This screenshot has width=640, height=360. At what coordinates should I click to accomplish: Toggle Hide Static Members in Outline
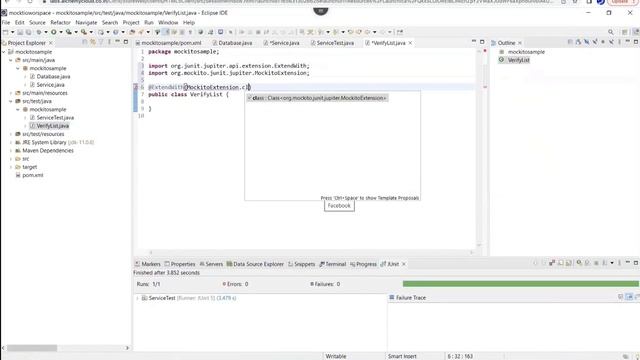[595, 42]
